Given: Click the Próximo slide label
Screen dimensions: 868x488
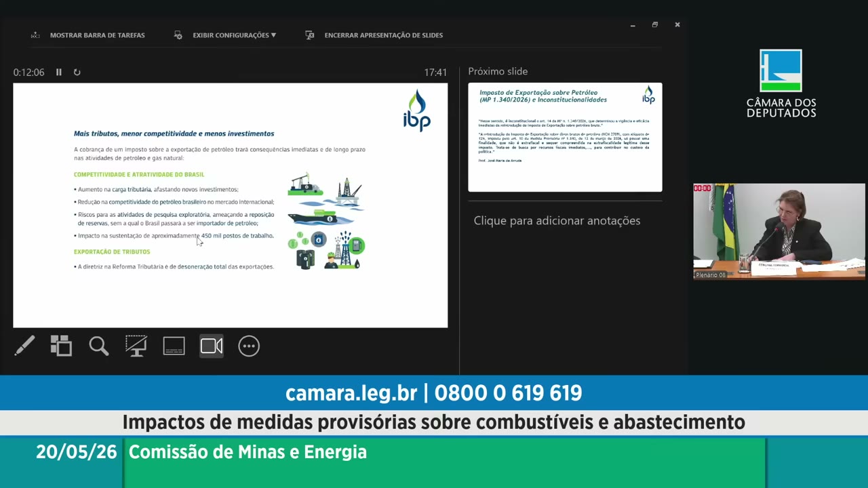Looking at the screenshot, I should 498,71.
